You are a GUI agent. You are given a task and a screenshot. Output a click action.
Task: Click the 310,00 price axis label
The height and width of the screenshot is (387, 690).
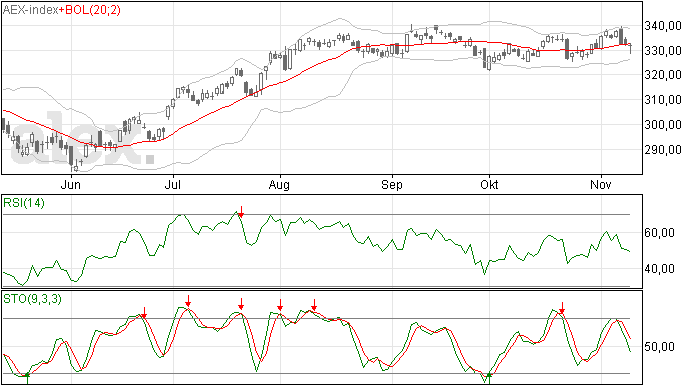[663, 100]
